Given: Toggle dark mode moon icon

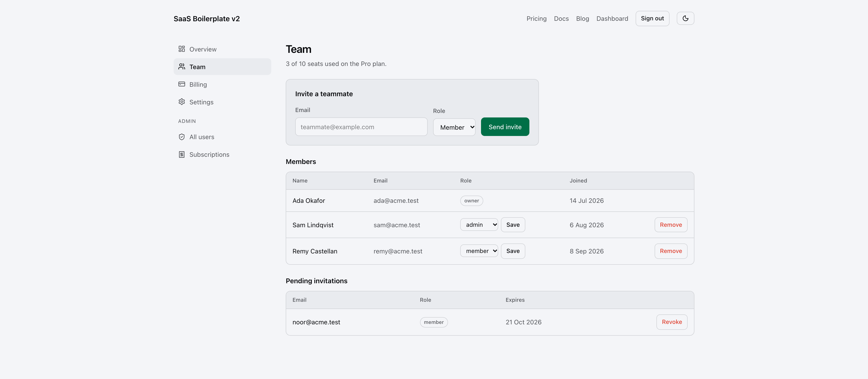Looking at the screenshot, I should click(x=685, y=18).
